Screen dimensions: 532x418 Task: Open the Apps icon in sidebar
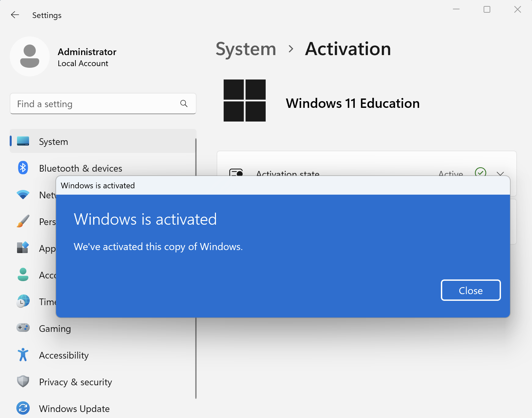pos(23,248)
